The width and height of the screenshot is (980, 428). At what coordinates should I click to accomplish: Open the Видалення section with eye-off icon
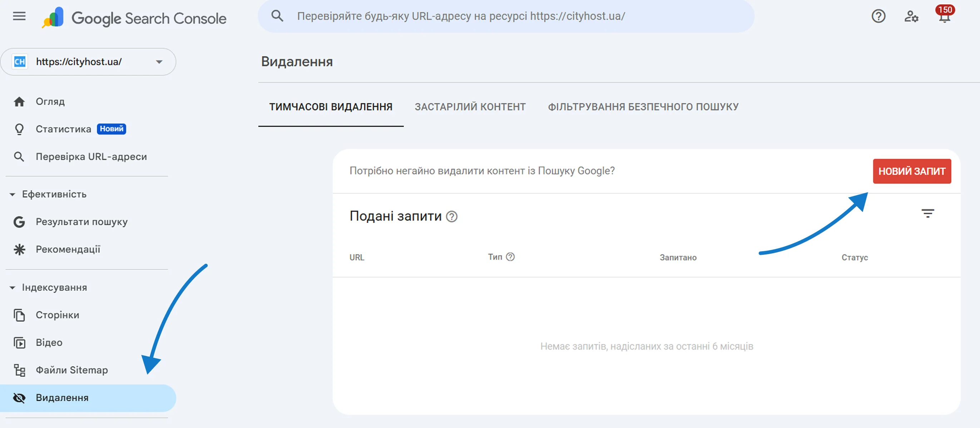point(62,398)
